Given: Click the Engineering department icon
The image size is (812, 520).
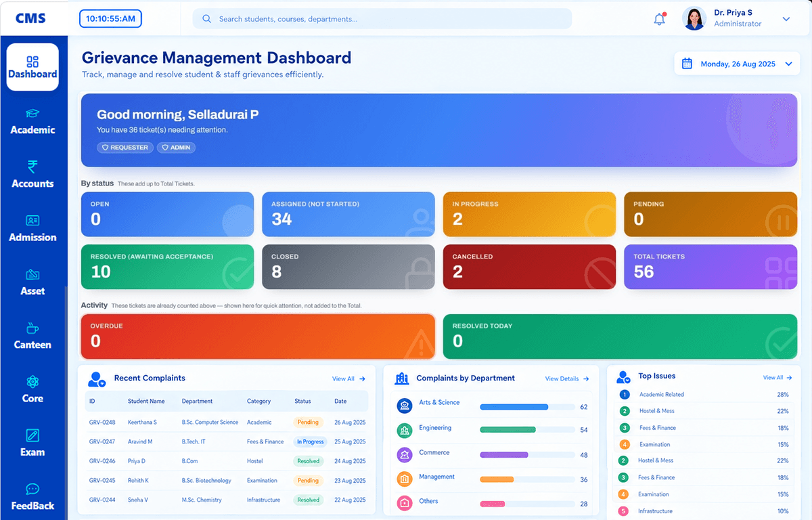Looking at the screenshot, I should point(405,430).
